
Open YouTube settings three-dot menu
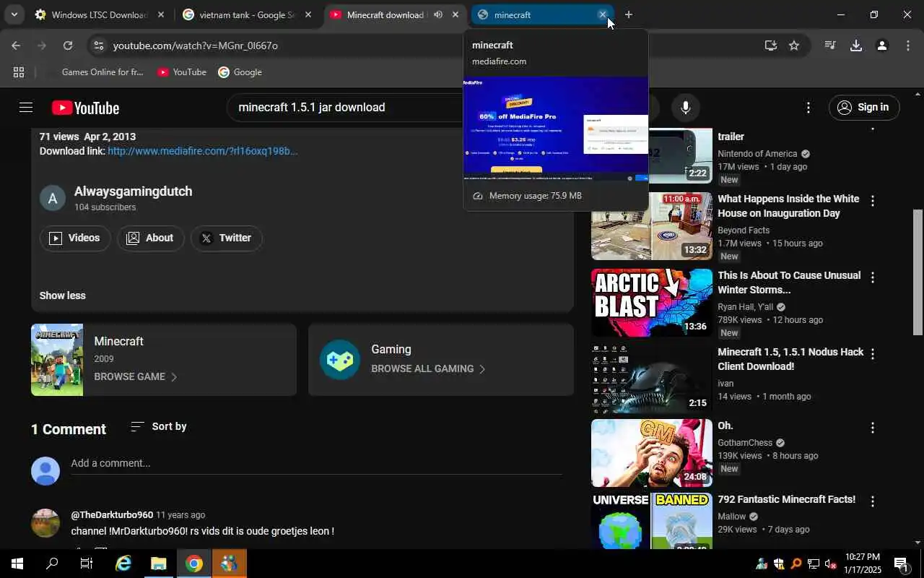click(x=808, y=108)
